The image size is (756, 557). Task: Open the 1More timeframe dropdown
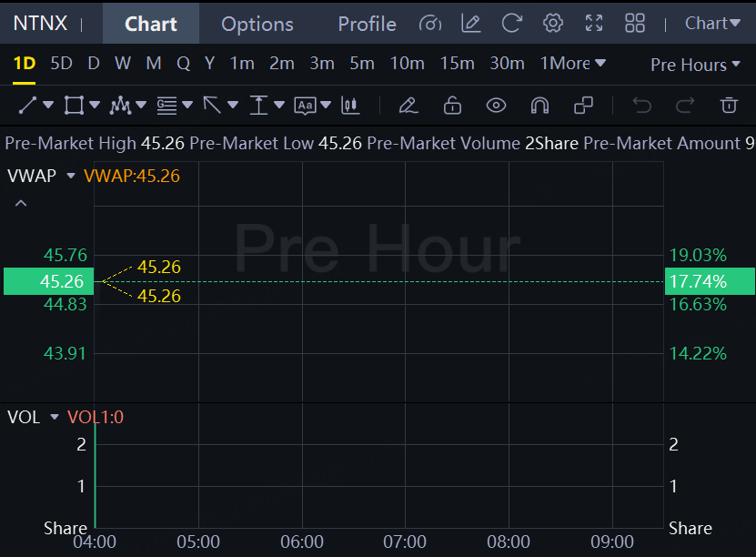pos(572,64)
